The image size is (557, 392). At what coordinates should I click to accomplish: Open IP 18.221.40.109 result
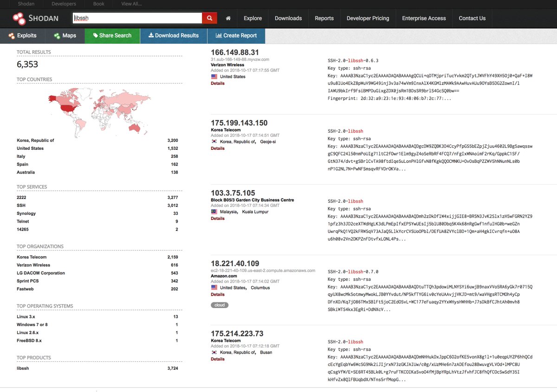[x=235, y=263]
